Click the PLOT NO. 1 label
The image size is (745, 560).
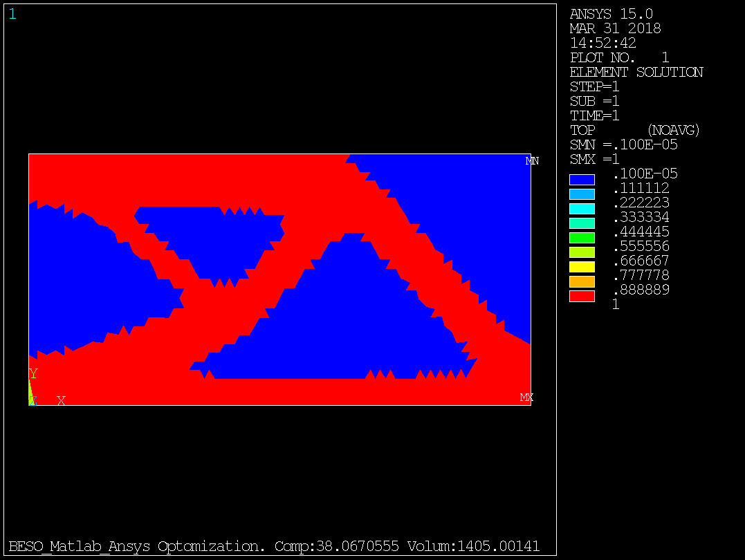619,57
